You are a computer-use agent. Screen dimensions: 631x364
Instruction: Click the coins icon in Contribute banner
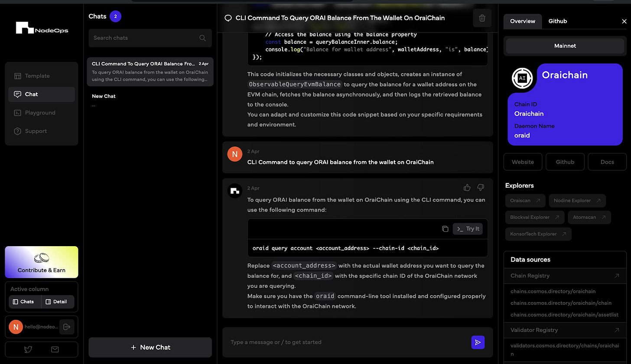coord(42,258)
